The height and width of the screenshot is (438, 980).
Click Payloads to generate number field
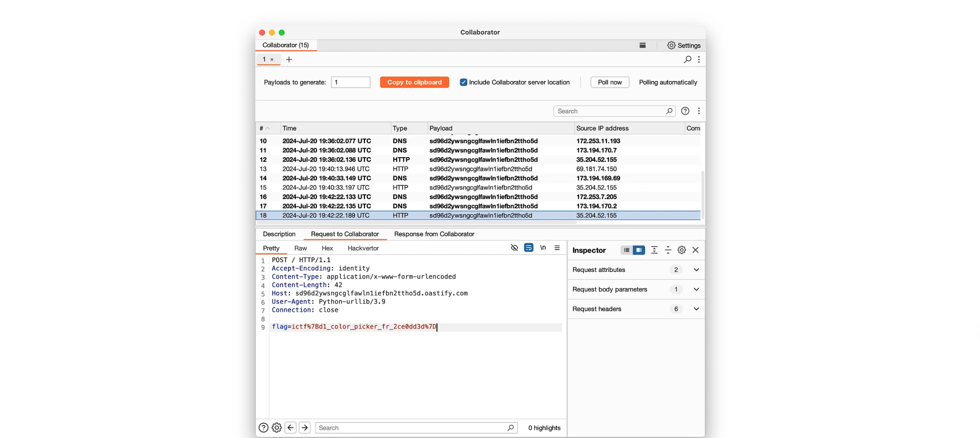[350, 82]
